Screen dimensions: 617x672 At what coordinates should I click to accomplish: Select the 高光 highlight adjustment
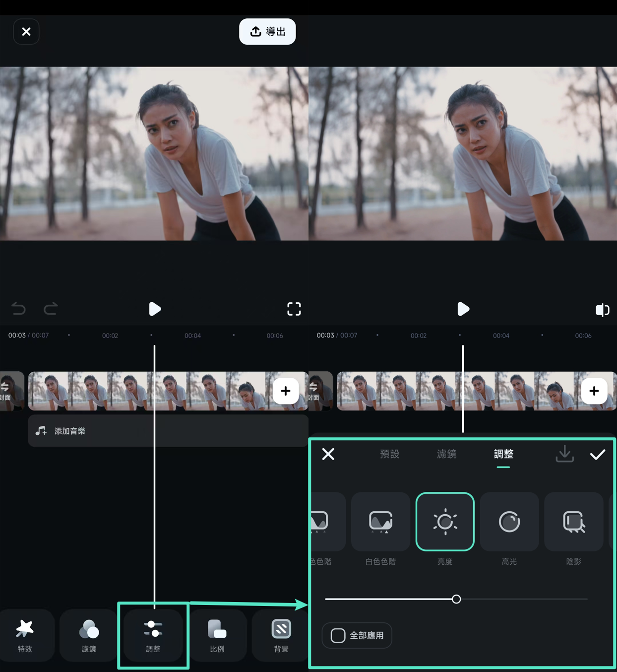tap(509, 522)
